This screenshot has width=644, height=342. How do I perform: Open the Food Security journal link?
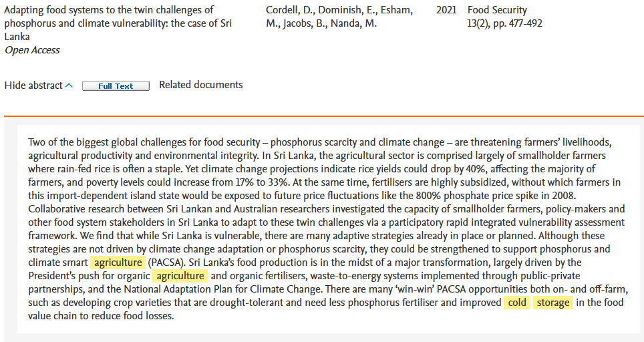click(497, 10)
